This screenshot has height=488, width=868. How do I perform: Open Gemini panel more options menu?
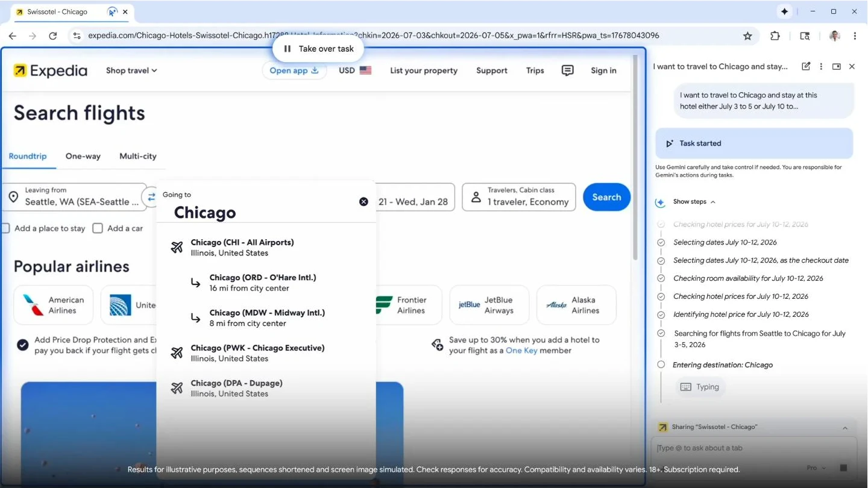pos(821,66)
